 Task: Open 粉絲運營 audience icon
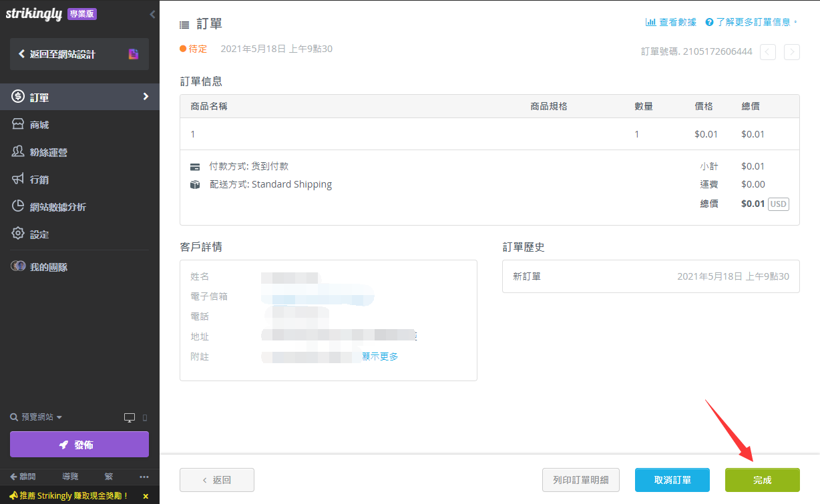pyautogui.click(x=18, y=152)
